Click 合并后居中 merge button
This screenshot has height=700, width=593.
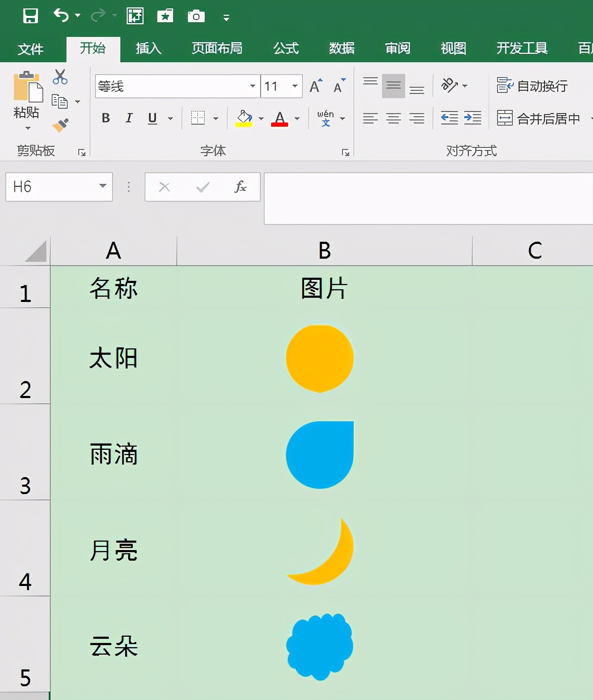pyautogui.click(x=538, y=118)
